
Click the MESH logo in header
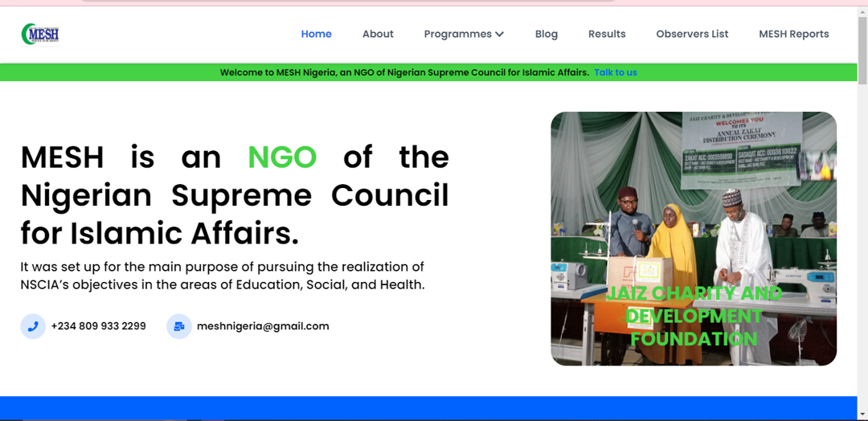pos(40,35)
